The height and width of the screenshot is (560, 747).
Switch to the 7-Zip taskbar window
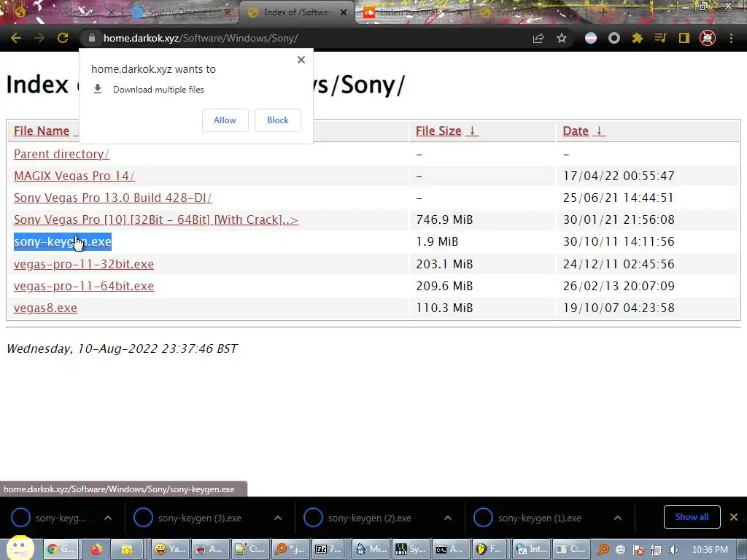[329, 550]
